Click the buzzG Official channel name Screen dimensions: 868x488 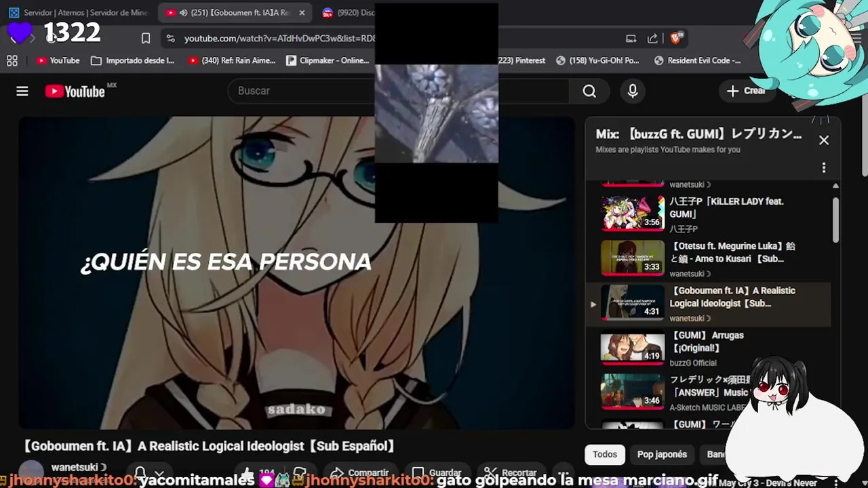pos(693,363)
